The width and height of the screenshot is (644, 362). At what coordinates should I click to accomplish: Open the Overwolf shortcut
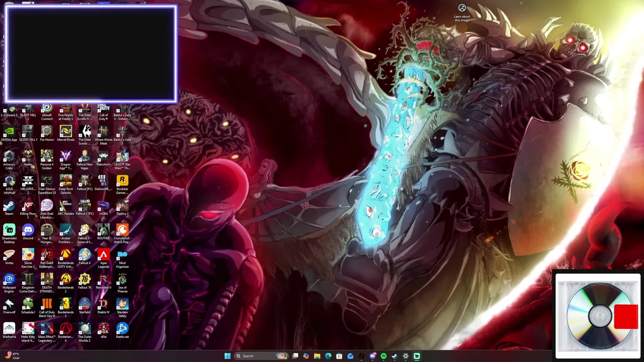pyautogui.click(x=9, y=307)
